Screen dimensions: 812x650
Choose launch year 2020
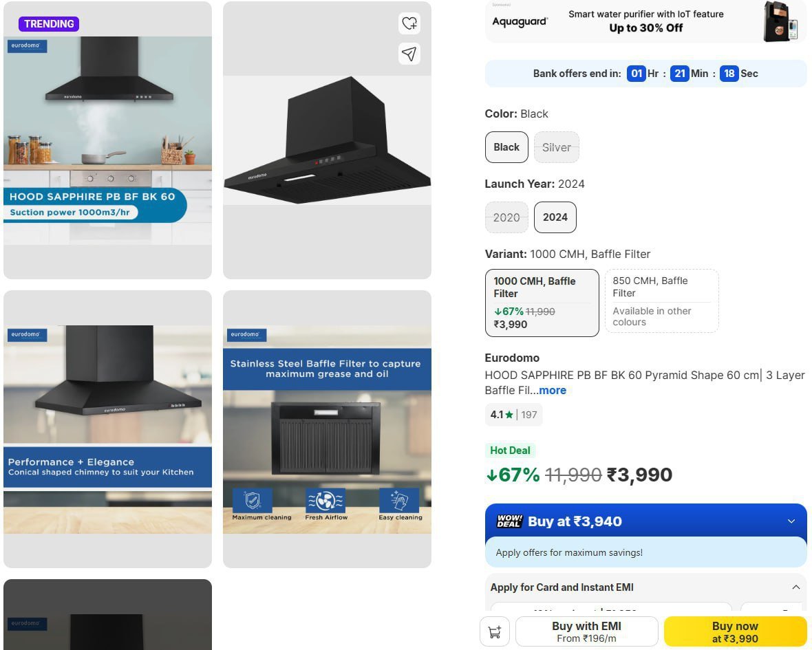pyautogui.click(x=506, y=217)
